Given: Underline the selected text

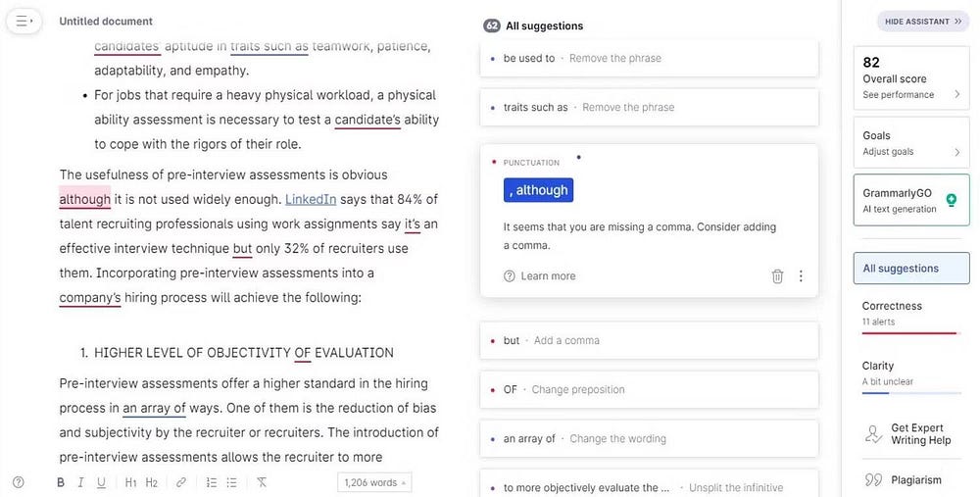Looking at the screenshot, I should pos(101,482).
